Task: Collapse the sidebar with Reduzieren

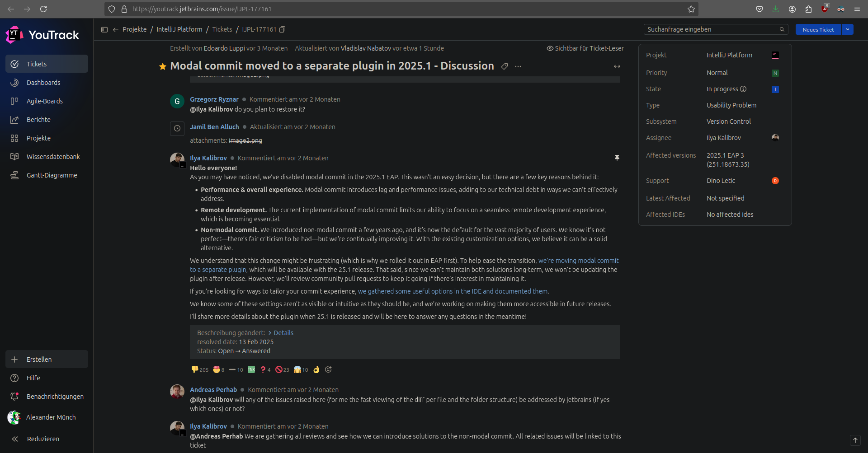Action: [x=47, y=439]
